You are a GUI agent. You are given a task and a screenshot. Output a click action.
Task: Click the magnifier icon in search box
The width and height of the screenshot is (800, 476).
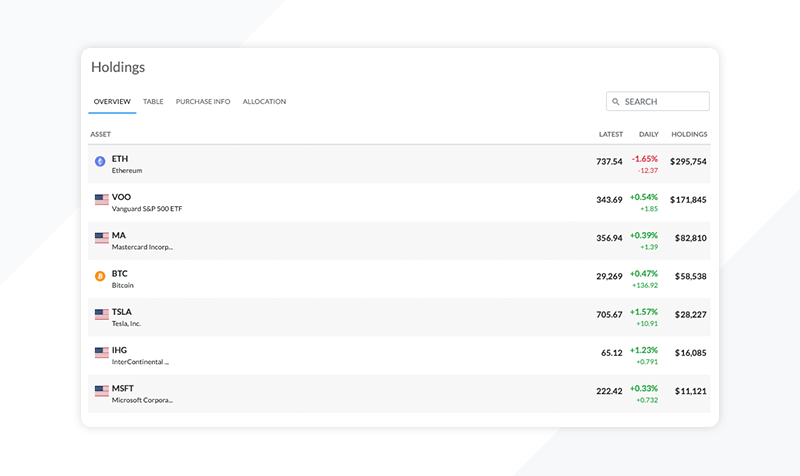tap(616, 102)
